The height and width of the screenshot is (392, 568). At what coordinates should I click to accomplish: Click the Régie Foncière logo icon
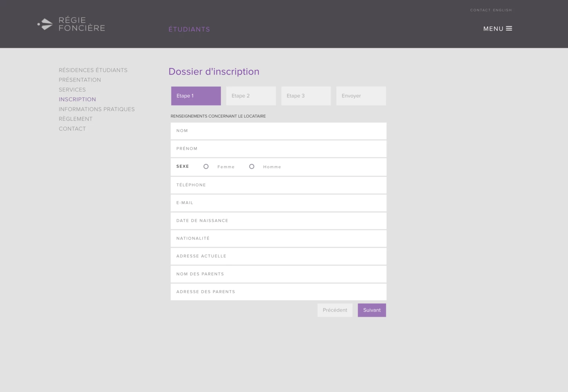pyautogui.click(x=46, y=24)
